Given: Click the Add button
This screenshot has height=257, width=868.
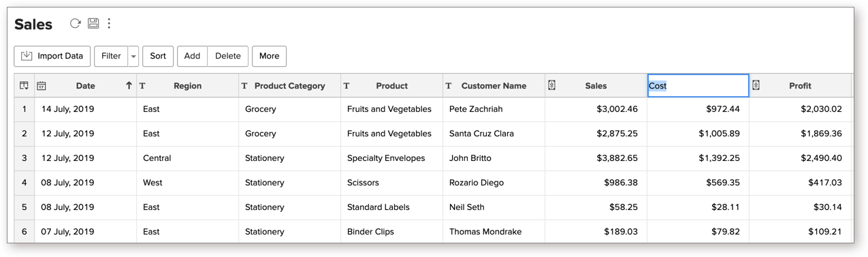Looking at the screenshot, I should click(192, 57).
